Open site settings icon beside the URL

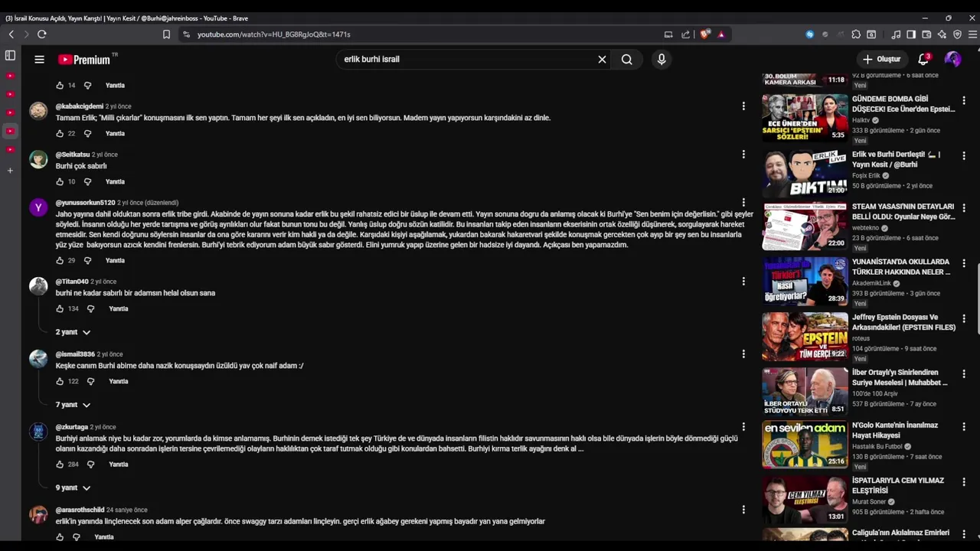(186, 34)
